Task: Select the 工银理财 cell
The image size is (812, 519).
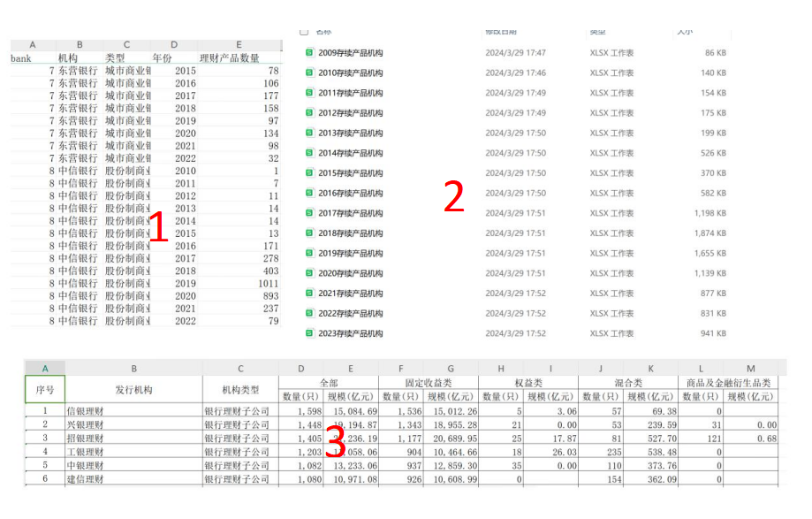Action: click(133, 452)
